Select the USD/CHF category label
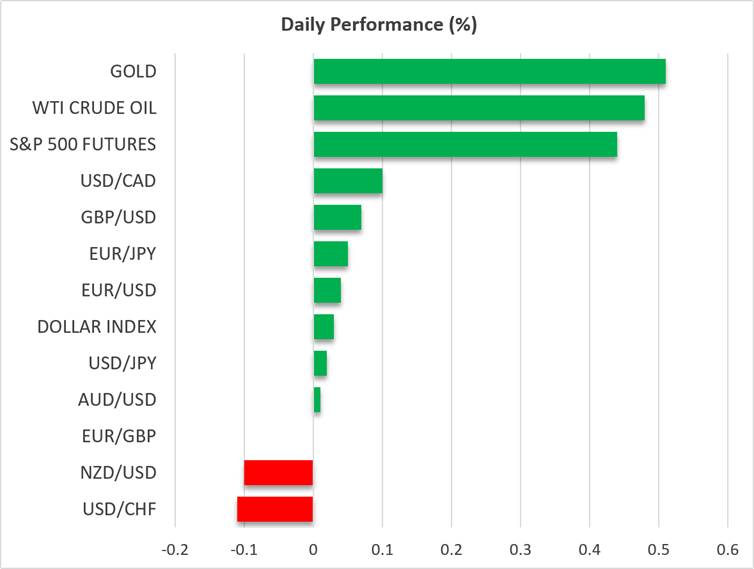 tap(119, 509)
